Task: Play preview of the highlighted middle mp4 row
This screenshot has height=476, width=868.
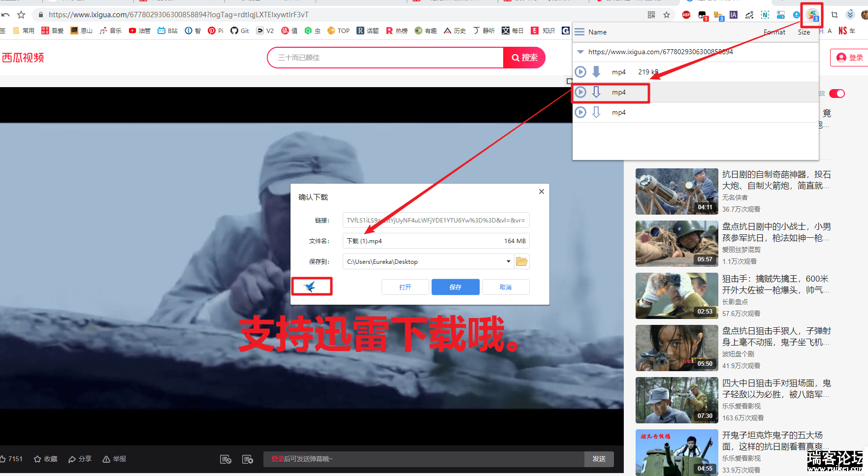Action: pyautogui.click(x=580, y=92)
